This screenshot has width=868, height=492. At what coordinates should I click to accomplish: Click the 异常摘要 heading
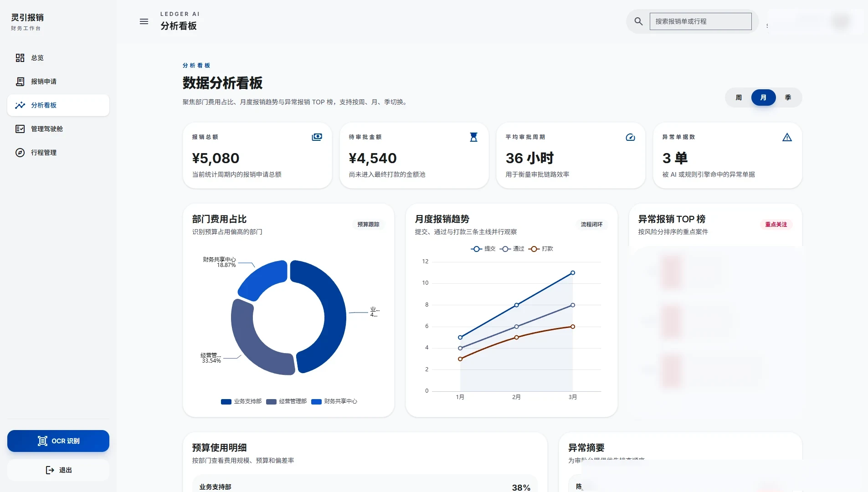tap(586, 448)
